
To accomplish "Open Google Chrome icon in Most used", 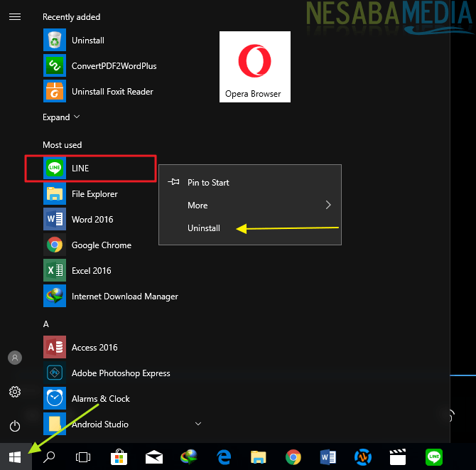I will point(55,245).
